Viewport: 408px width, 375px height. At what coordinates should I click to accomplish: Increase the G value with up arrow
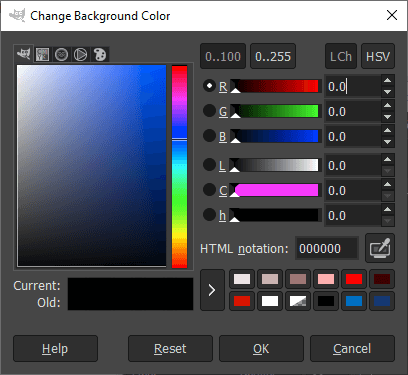387,105
